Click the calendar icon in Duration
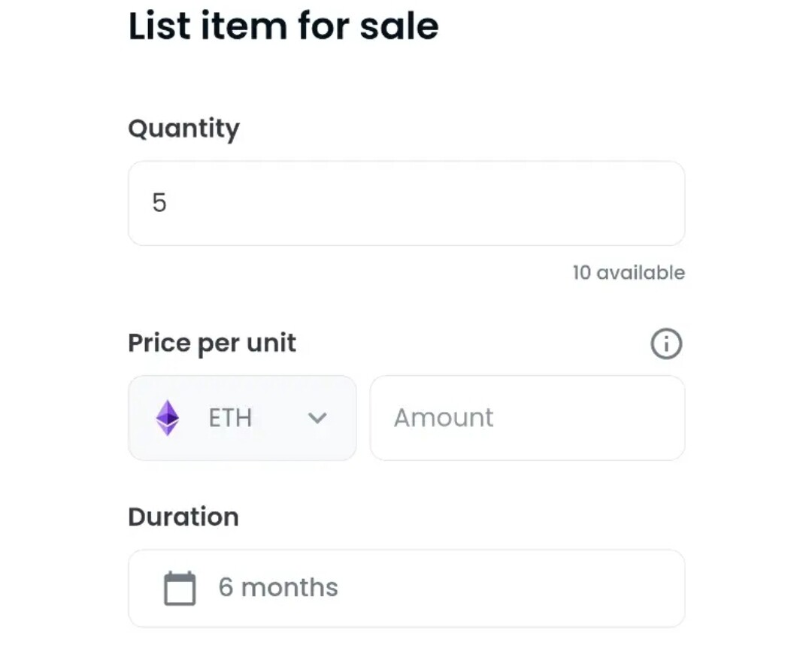Viewport: 812px width, 645px height. [180, 588]
